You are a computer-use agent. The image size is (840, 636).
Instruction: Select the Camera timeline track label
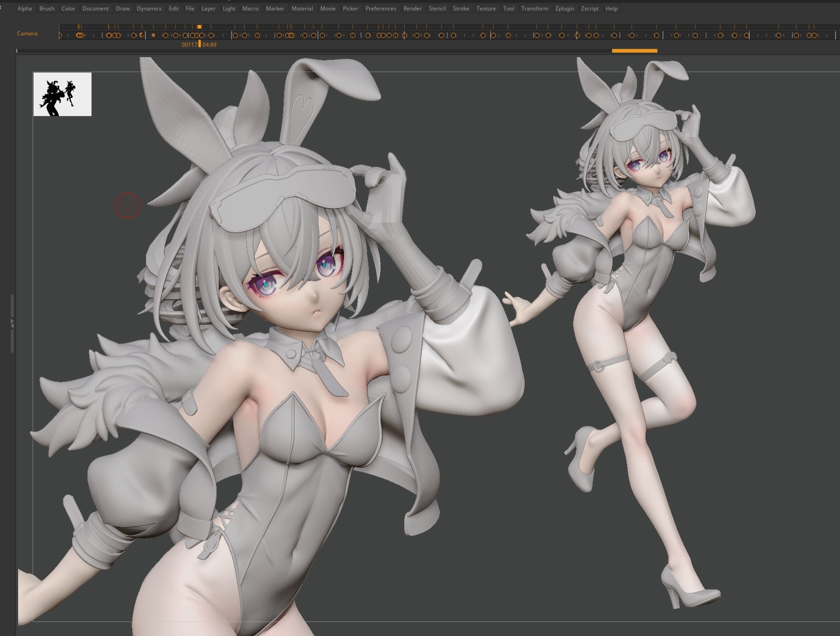(x=27, y=34)
